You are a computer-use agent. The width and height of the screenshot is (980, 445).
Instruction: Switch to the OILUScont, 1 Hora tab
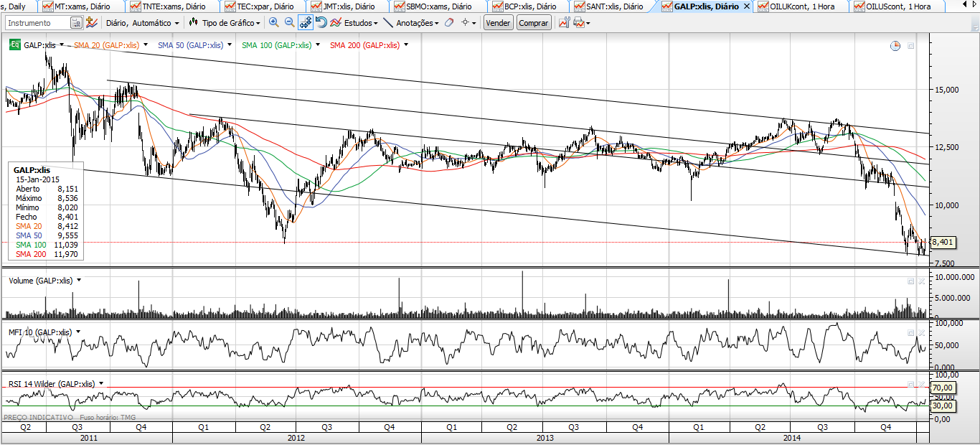[x=898, y=6]
